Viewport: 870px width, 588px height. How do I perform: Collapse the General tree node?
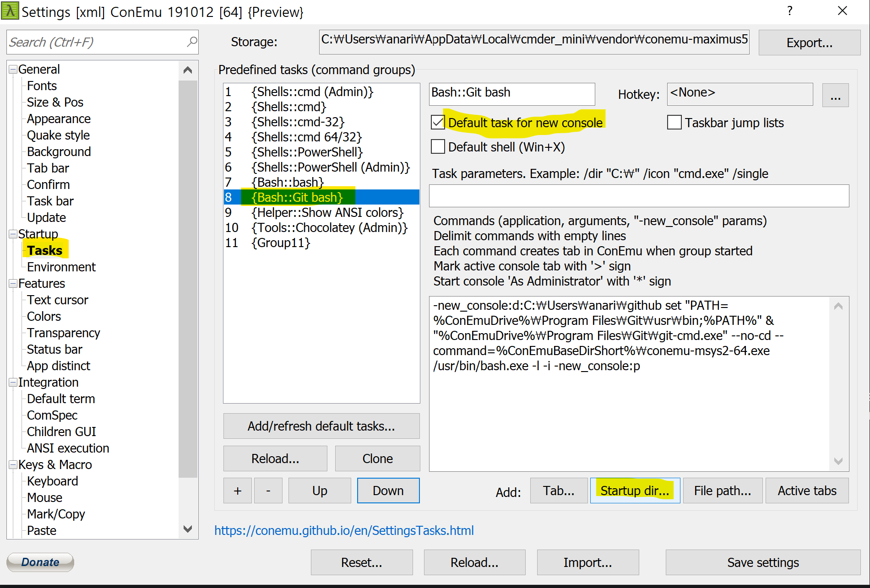[13, 70]
